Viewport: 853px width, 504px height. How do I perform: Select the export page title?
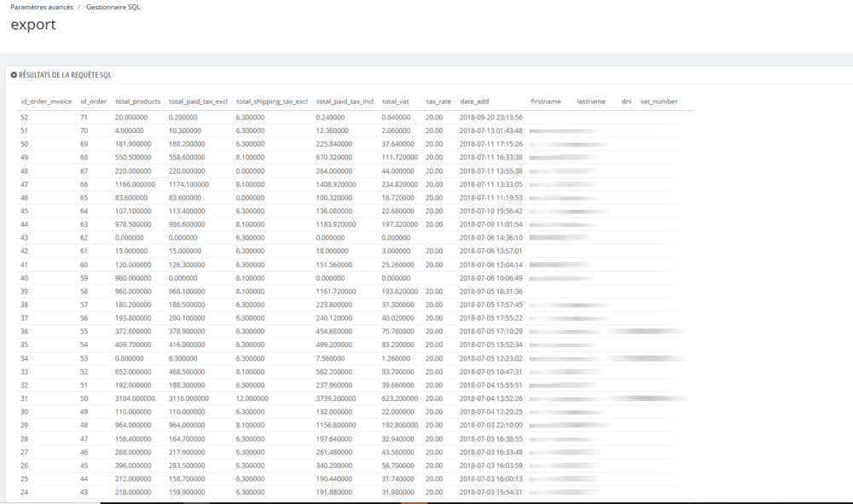point(32,25)
